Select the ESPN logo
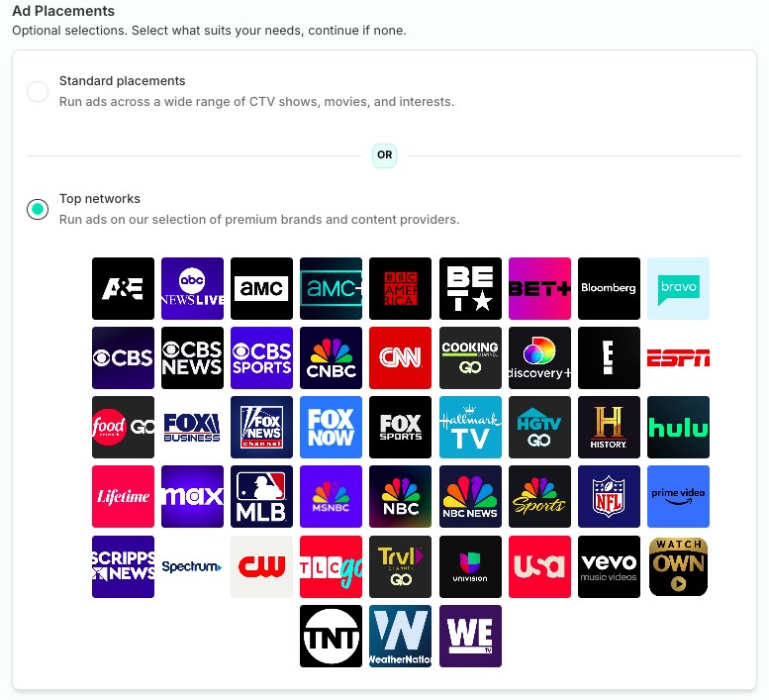Viewport: 769px width, 700px height. (x=678, y=358)
